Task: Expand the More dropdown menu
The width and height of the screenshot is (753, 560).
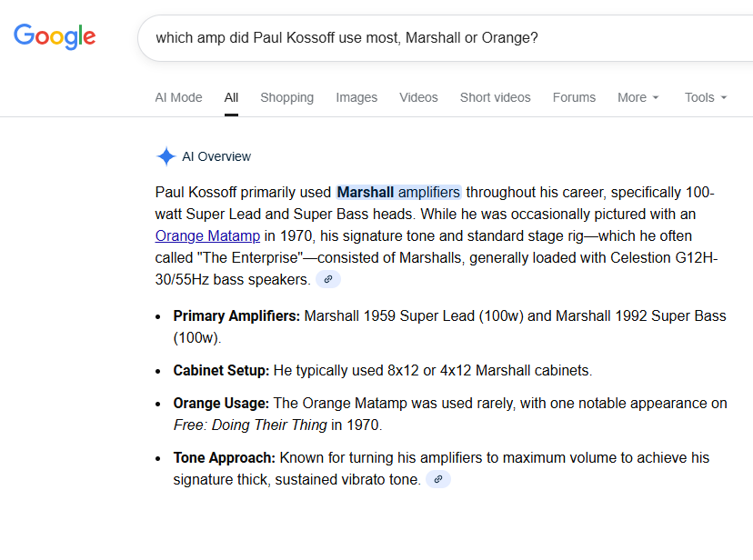Action: 638,97
